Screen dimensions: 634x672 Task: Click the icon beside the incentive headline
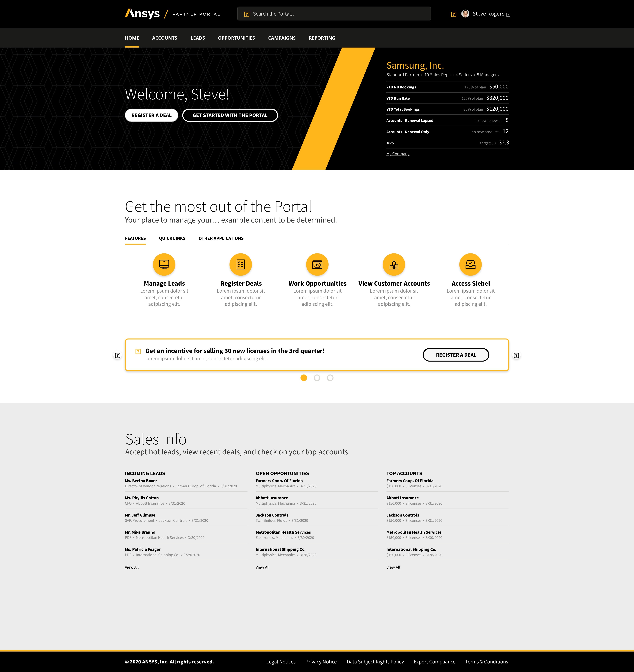[x=138, y=352]
